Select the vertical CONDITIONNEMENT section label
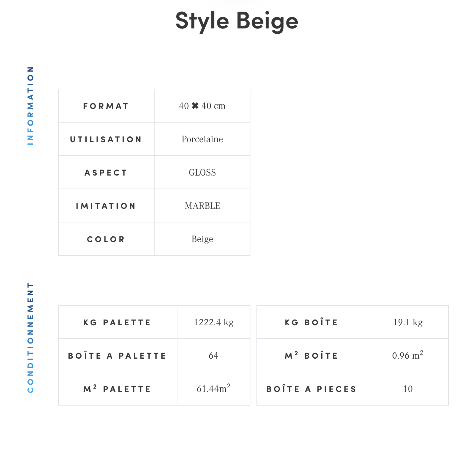The width and height of the screenshot is (476, 457). 31,338
